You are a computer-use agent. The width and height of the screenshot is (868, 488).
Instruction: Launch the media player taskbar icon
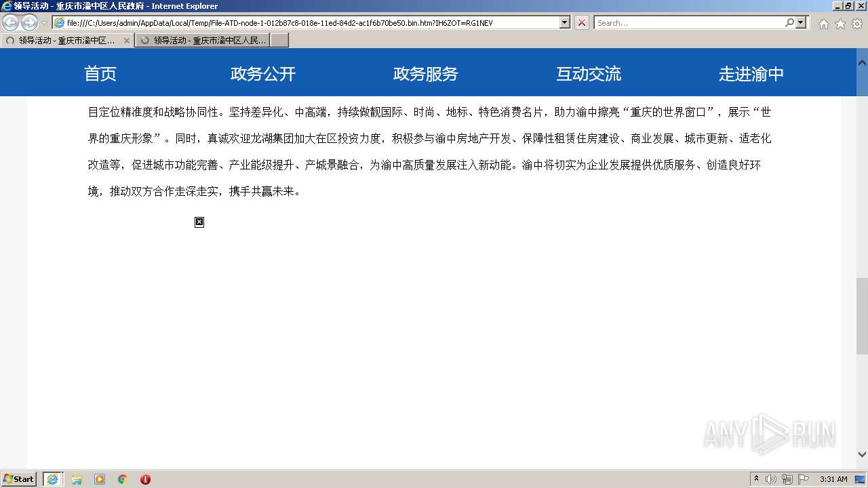pos(100,479)
